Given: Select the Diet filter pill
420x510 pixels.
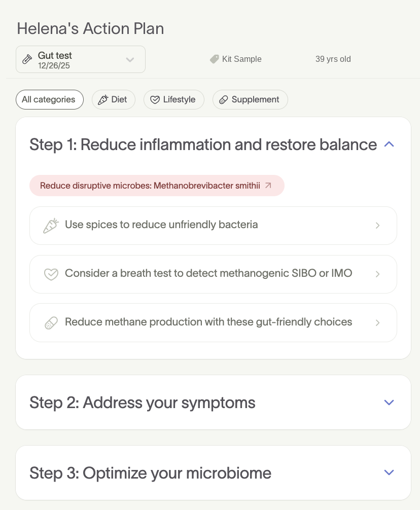Looking at the screenshot, I should pyautogui.click(x=113, y=99).
